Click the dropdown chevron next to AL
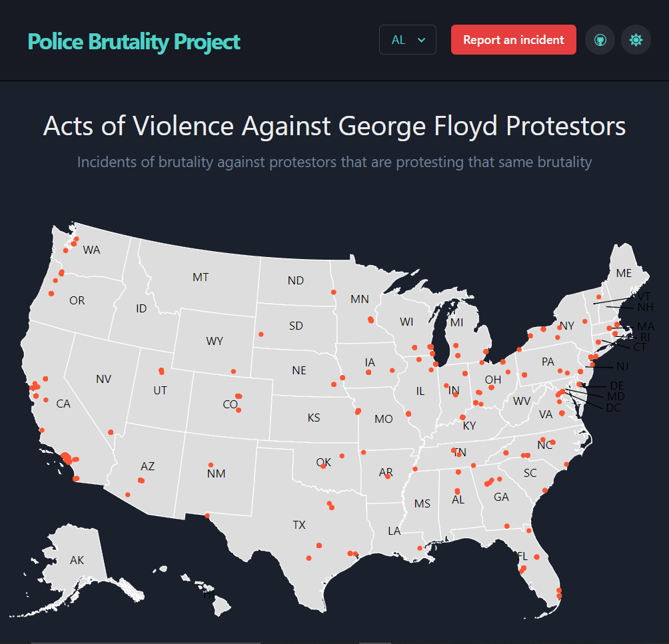 pyautogui.click(x=421, y=40)
